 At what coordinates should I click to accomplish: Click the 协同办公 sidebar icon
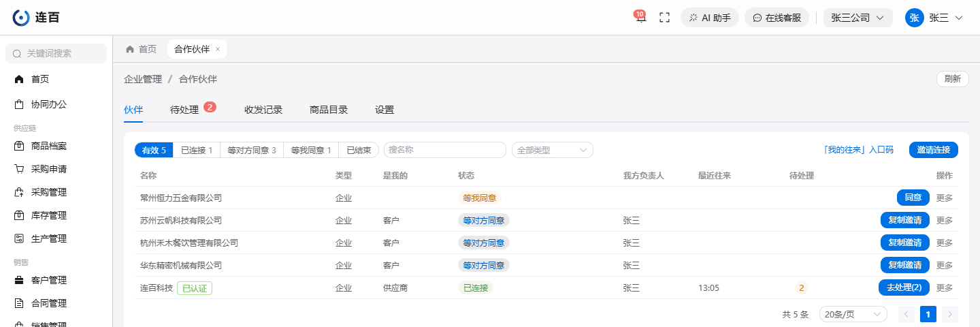tap(19, 104)
